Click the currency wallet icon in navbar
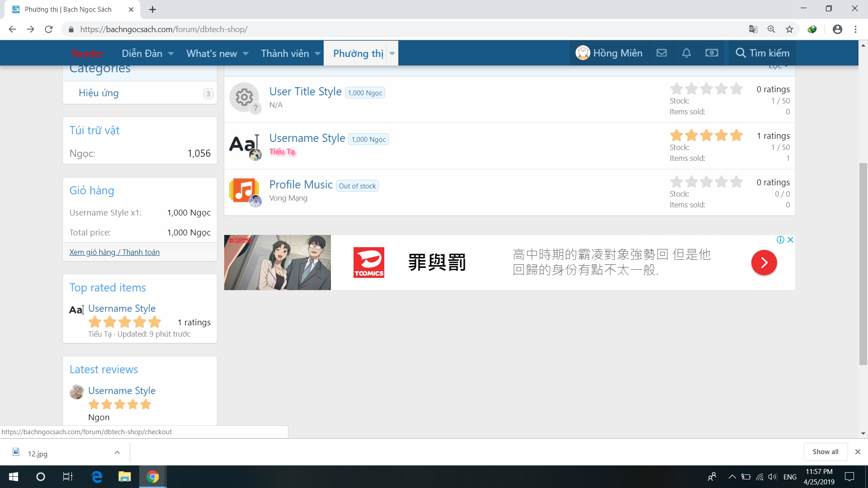Screen dimensions: 868x488 [x=712, y=53]
